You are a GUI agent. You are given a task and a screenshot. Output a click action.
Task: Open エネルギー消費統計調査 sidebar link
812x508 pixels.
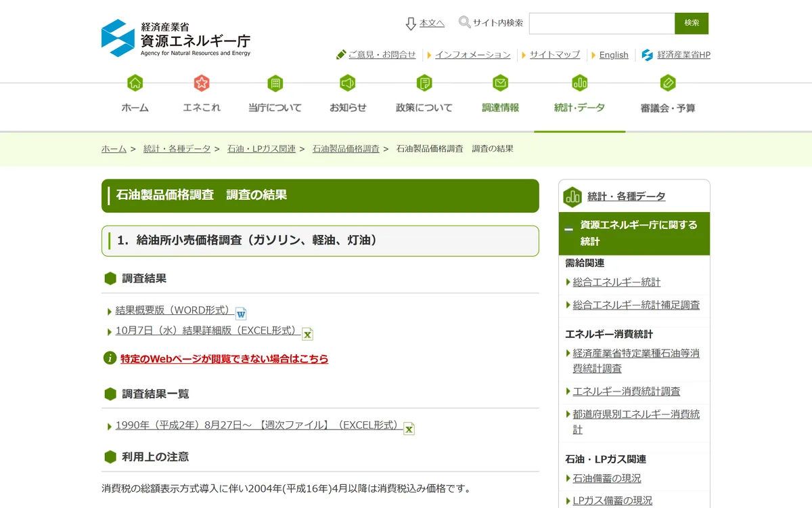point(627,391)
